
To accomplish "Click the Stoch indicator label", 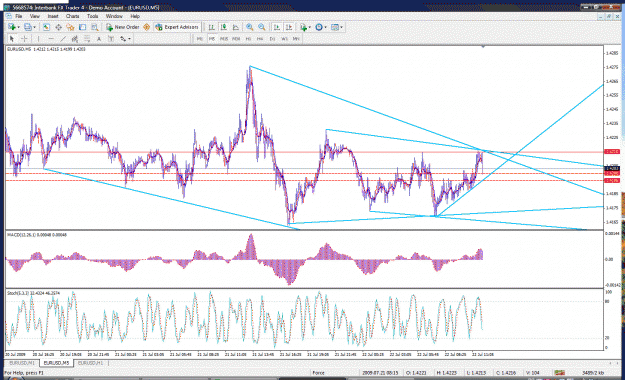I will [x=33, y=293].
